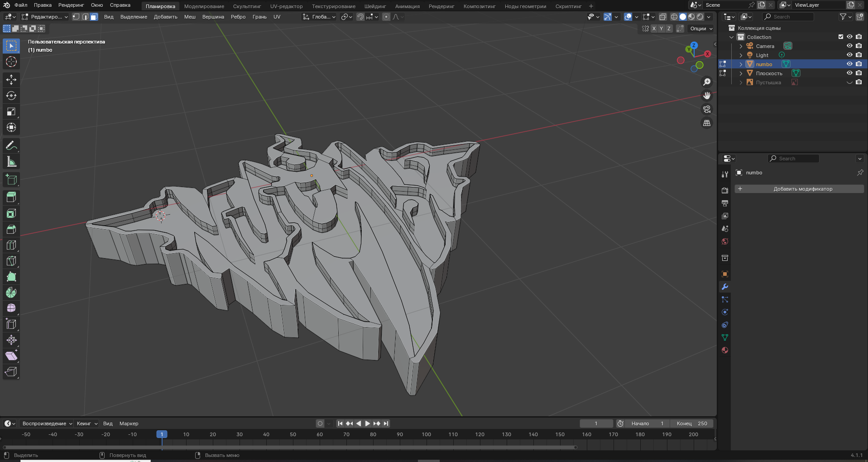The height and width of the screenshot is (462, 868).
Task: Open the Material properties tab icon
Action: coord(725,350)
